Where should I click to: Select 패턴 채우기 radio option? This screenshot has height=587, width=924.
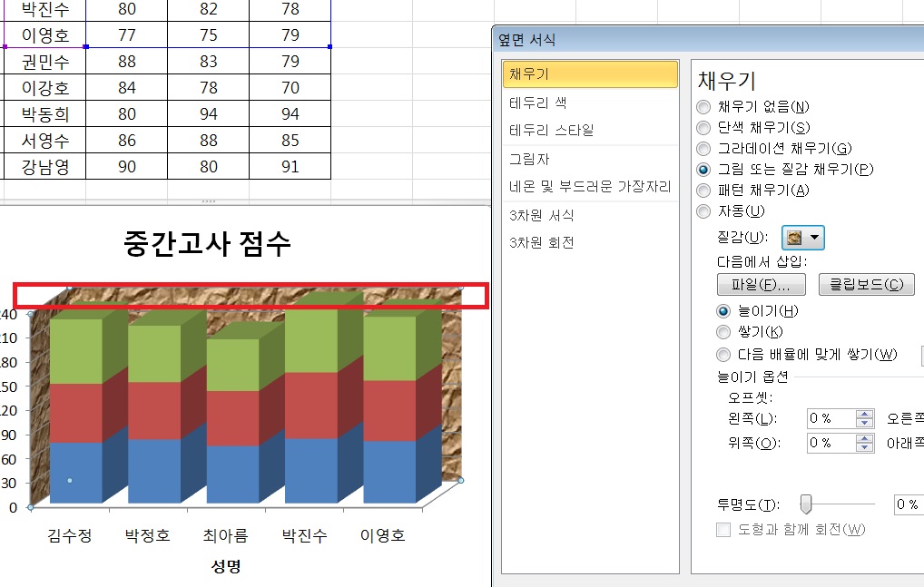coord(703,191)
